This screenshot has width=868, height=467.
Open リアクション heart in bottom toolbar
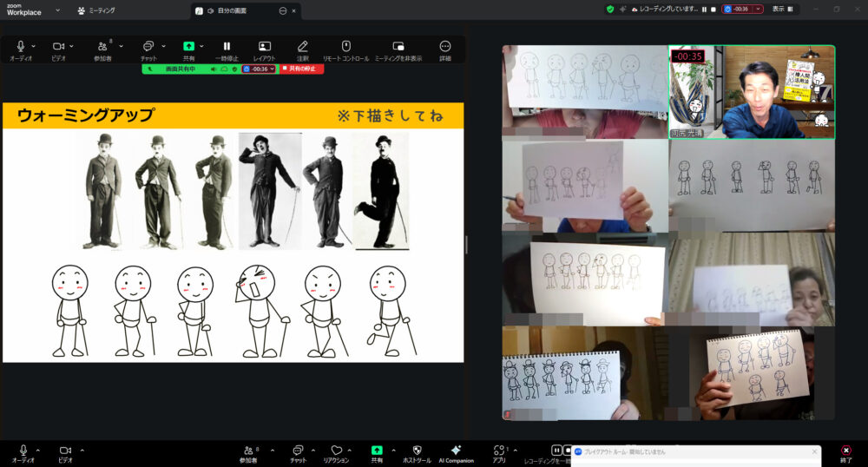[337, 451]
